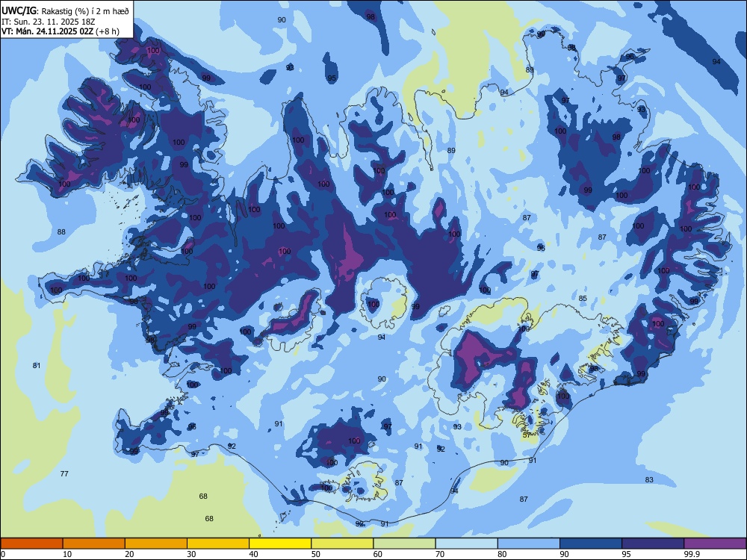
Task: Click the '99.9' legend scale label
Action: pos(691,554)
